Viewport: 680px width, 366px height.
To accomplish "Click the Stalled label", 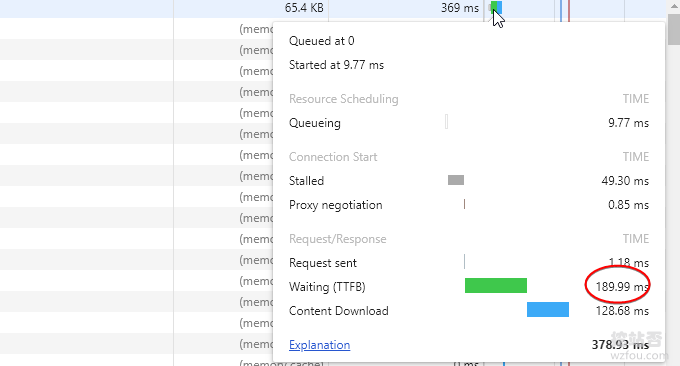I will tap(306, 181).
